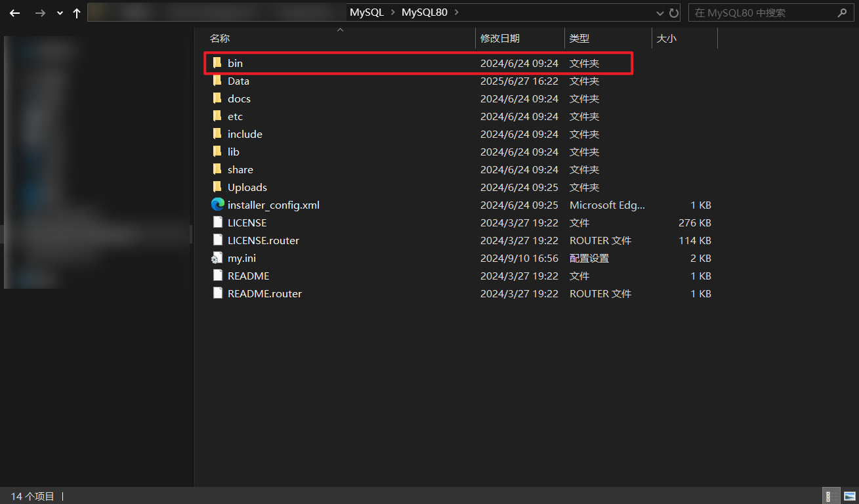Select the file name README.router

click(264, 293)
